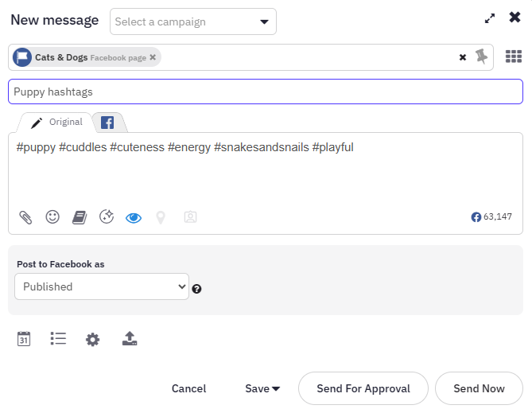This screenshot has height=413, width=532.
Task: Click the Puppy hashtags title field
Action: [x=266, y=92]
